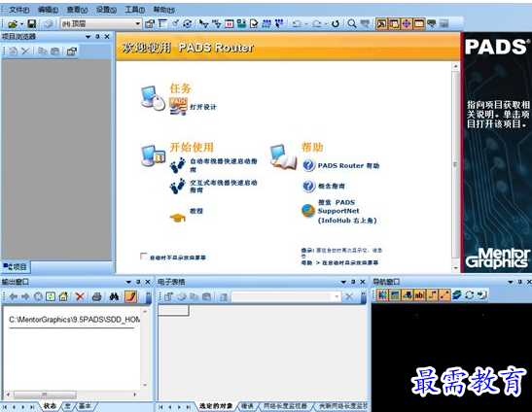Click the orange move cross-arrows icon
The height and width of the screenshot is (412, 532).
coord(407,23)
